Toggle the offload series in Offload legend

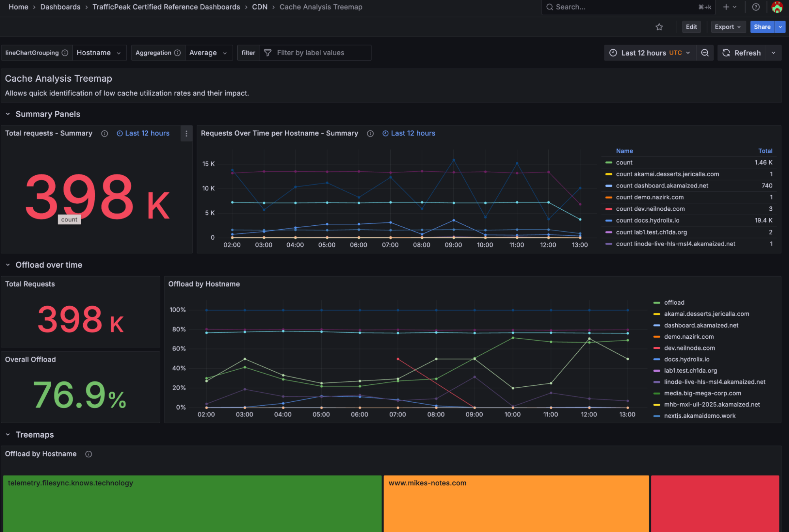point(674,302)
